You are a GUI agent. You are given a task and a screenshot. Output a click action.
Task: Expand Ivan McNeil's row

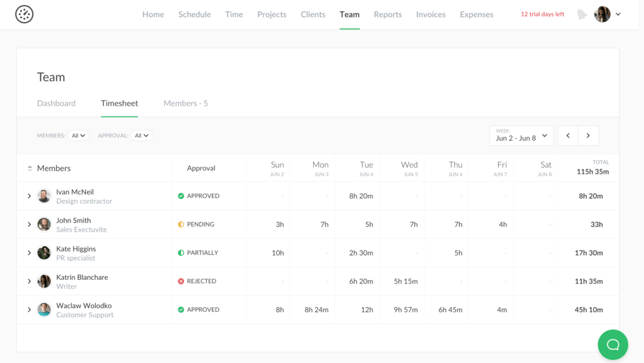(29, 196)
